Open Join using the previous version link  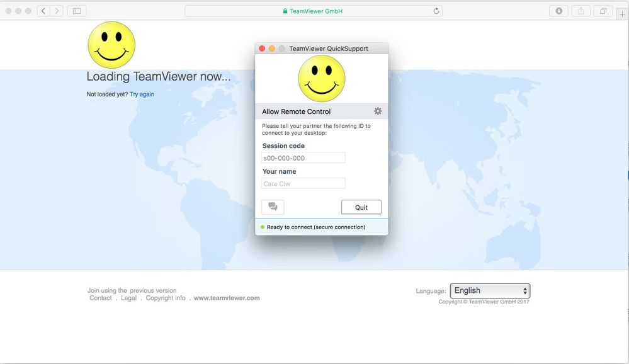coord(132,290)
